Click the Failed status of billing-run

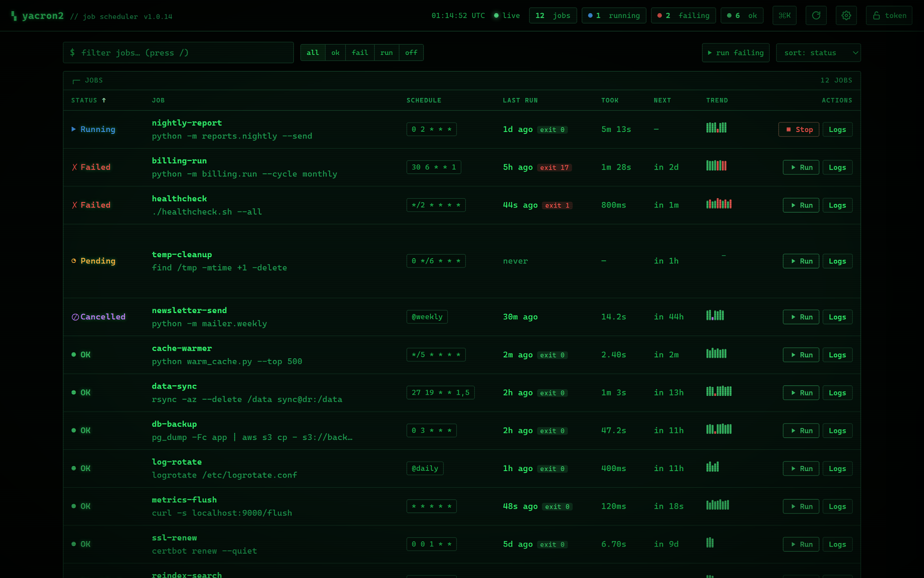(91, 167)
